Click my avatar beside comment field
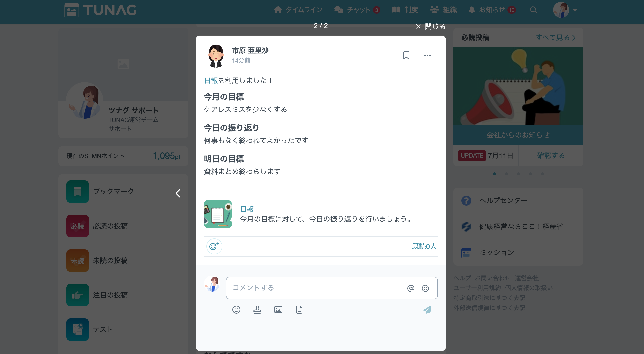644x354 pixels. click(212, 284)
